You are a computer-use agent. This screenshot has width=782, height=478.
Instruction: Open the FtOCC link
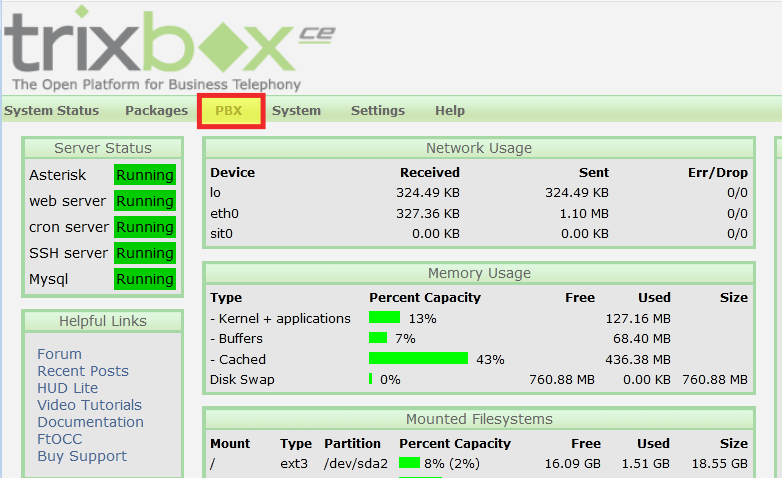[x=59, y=439]
